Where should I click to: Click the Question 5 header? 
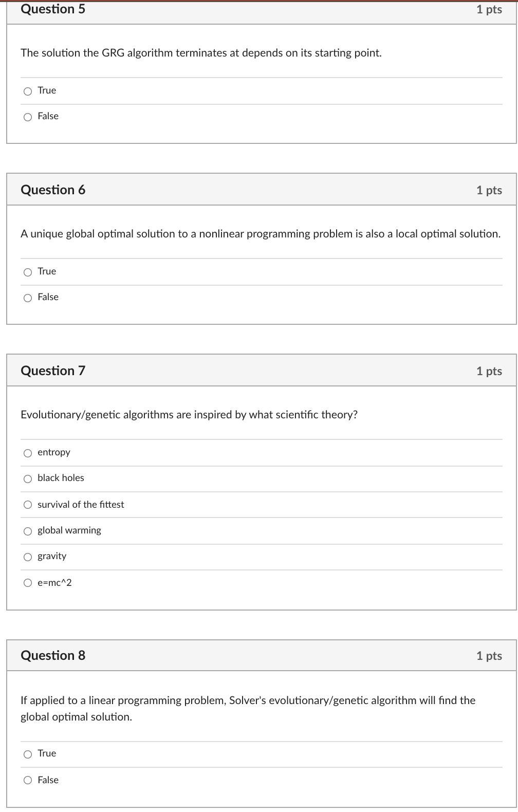(x=52, y=9)
